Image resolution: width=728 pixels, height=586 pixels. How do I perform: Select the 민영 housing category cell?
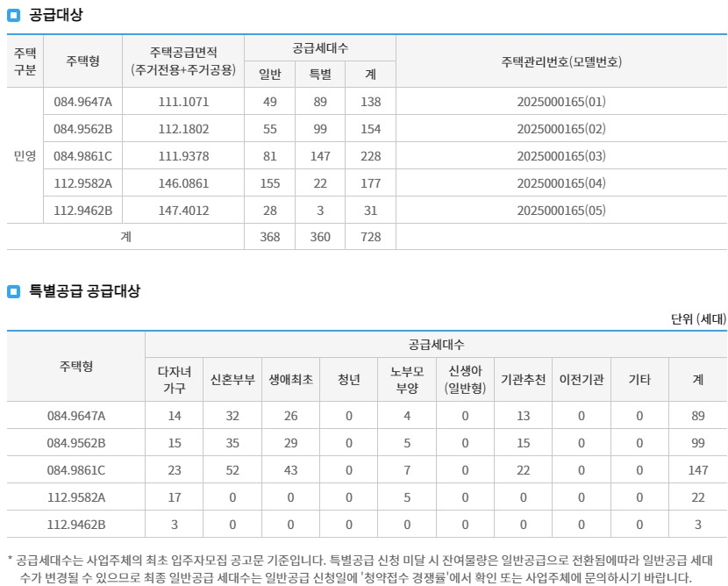click(x=27, y=155)
